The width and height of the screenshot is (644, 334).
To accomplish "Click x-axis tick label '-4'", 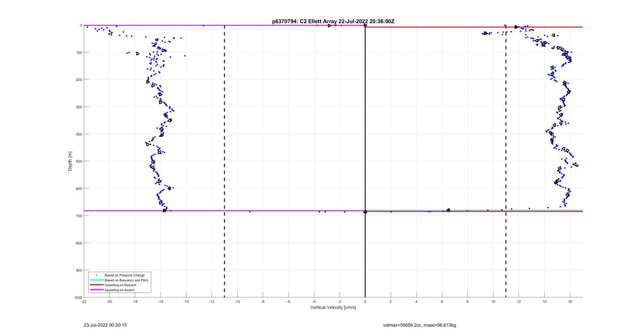I will click(x=314, y=301).
